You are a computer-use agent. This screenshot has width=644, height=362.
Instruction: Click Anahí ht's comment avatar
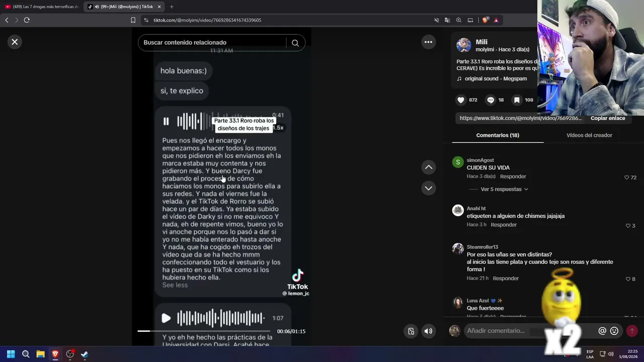tap(458, 210)
